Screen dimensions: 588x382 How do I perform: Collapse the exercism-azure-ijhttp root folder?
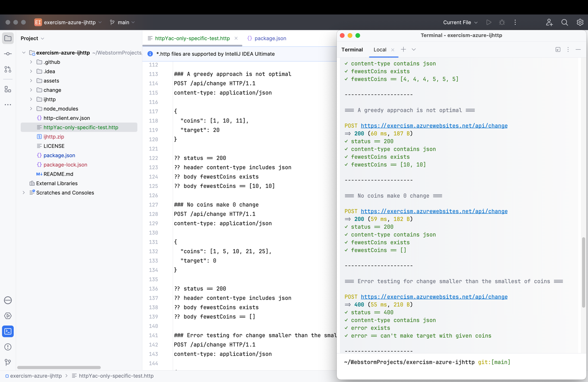click(24, 53)
